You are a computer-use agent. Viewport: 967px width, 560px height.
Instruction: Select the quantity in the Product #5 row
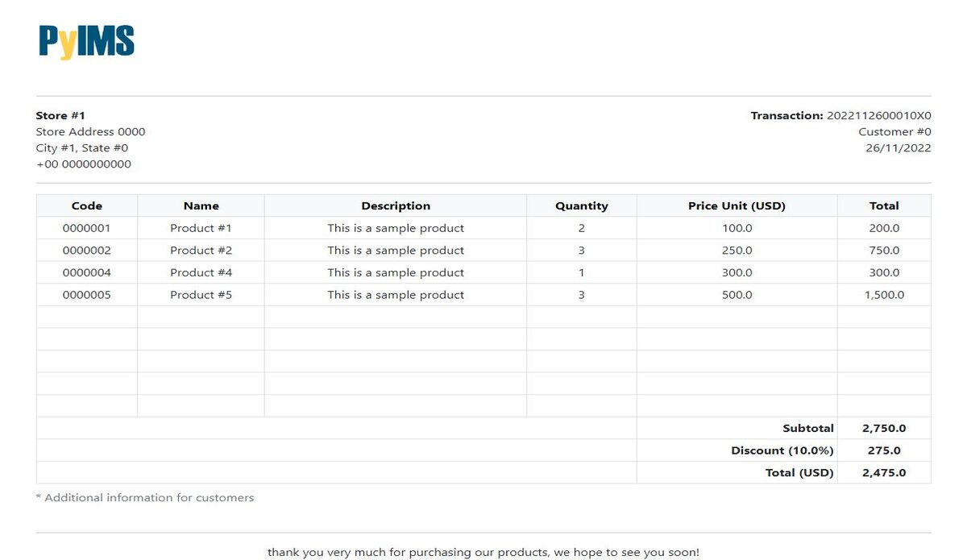coord(581,295)
